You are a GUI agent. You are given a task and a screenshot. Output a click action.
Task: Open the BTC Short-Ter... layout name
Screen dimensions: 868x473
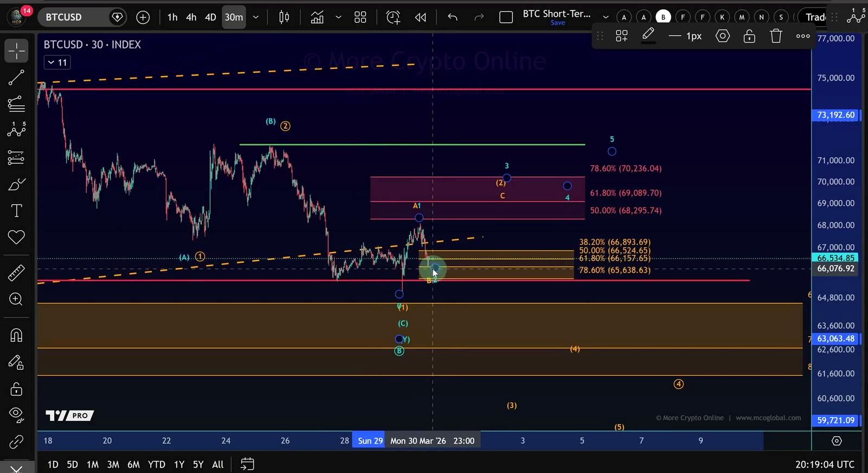click(x=557, y=14)
